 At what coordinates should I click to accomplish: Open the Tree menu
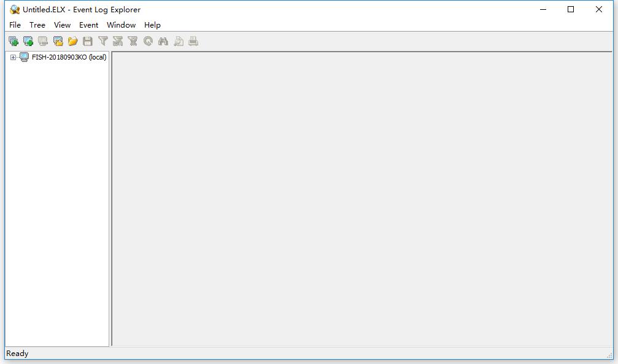37,25
